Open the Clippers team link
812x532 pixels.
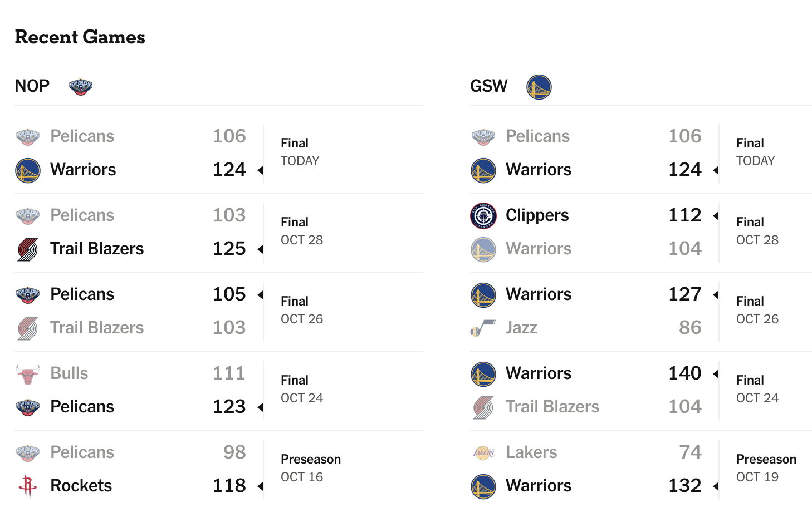(x=537, y=215)
